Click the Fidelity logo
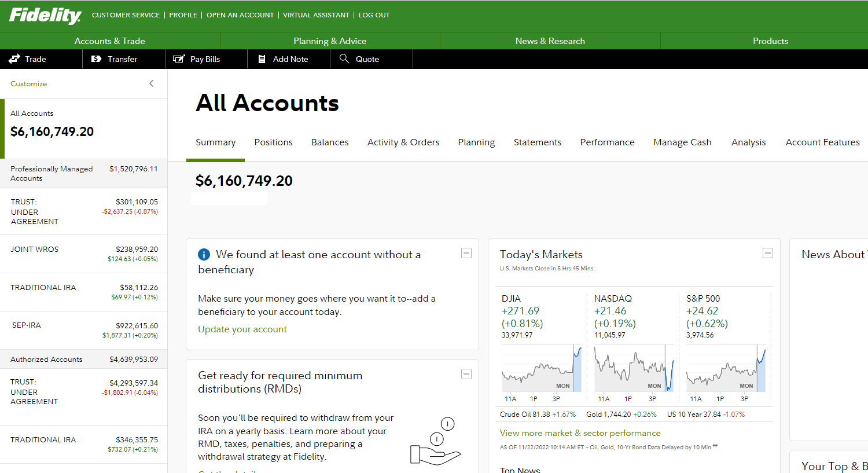The width and height of the screenshot is (868, 473). [45, 15]
